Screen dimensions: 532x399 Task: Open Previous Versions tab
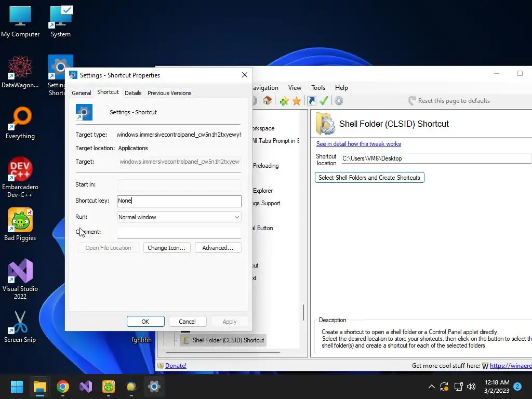click(169, 93)
